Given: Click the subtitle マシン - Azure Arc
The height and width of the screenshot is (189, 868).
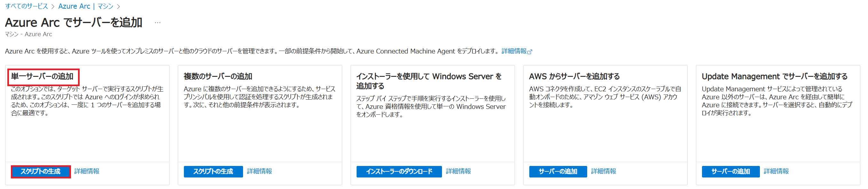Looking at the screenshot, I should (x=29, y=34).
